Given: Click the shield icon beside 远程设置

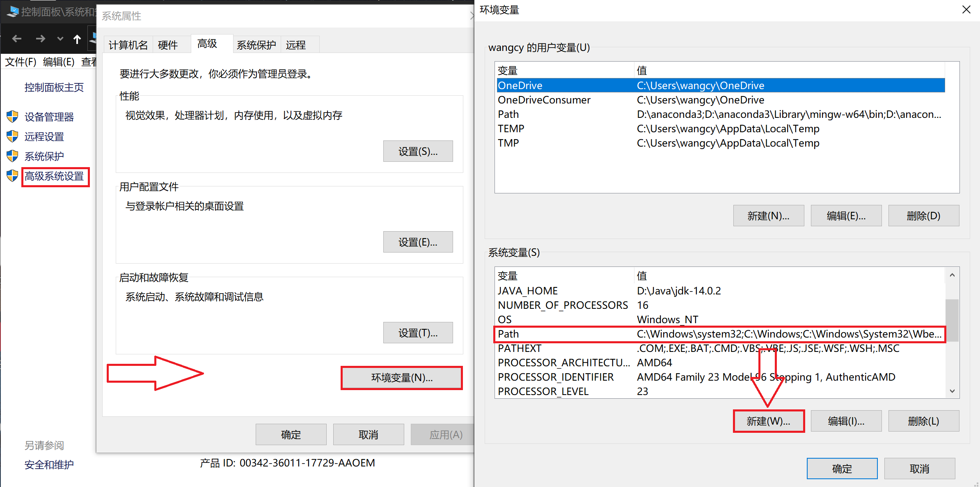Looking at the screenshot, I should click(x=12, y=136).
